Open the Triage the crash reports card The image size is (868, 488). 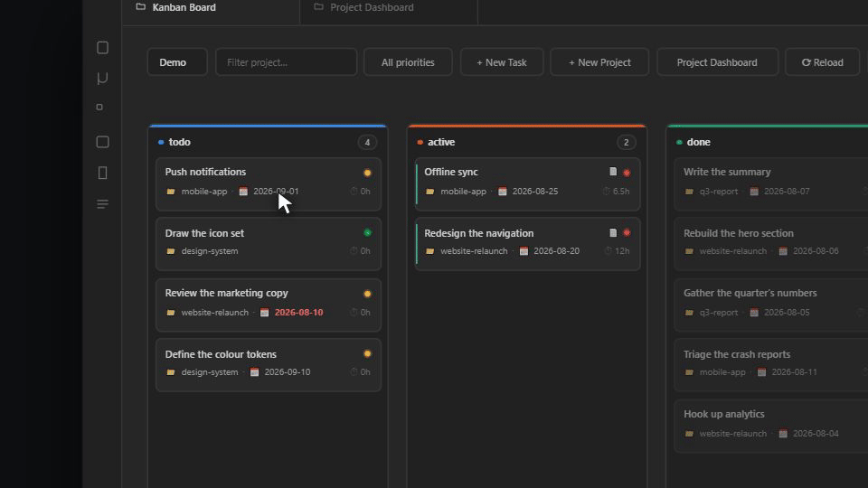[771, 364]
